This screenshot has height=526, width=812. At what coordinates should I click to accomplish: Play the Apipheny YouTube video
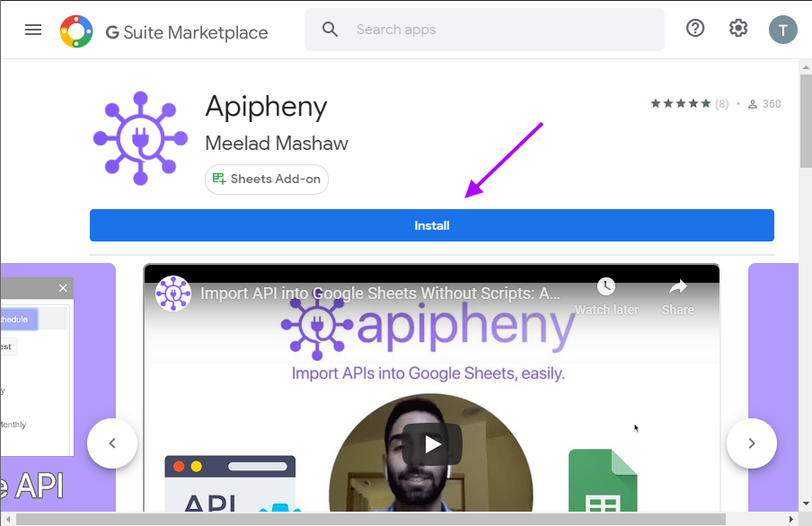[x=432, y=444]
